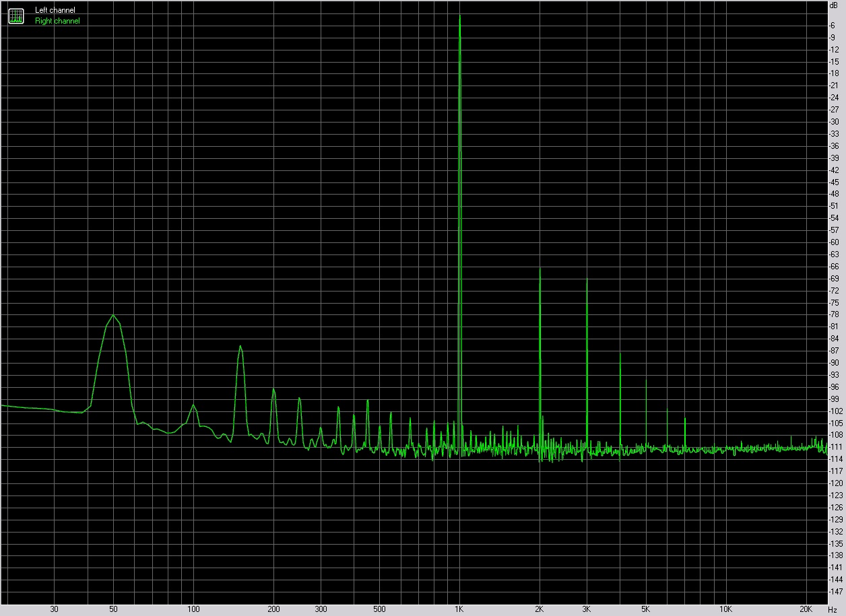Click the spectrum graph legend icon

pos(16,15)
